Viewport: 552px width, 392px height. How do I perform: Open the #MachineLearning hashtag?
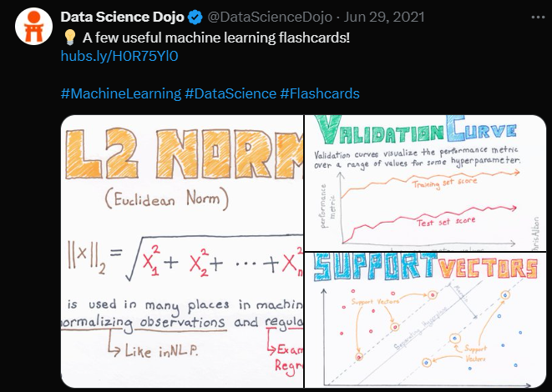(x=121, y=94)
